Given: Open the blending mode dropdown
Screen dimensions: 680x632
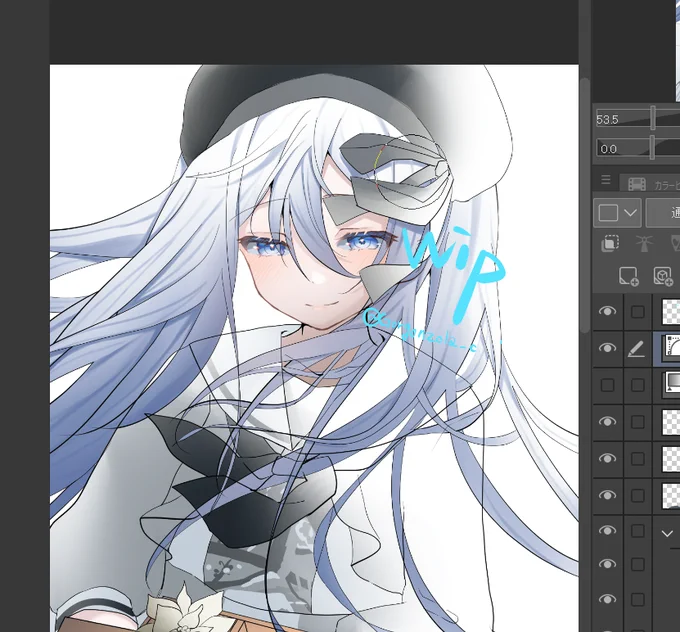Looking at the screenshot, I should coord(663,213).
